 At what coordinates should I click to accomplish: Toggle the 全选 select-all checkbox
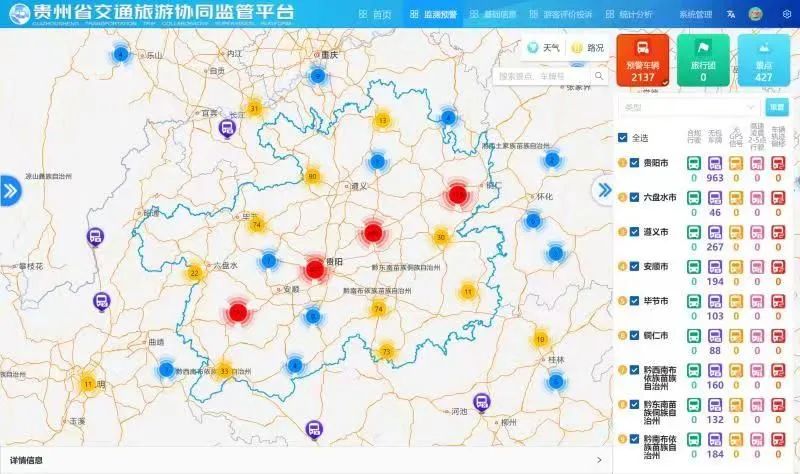pyautogui.click(x=623, y=138)
